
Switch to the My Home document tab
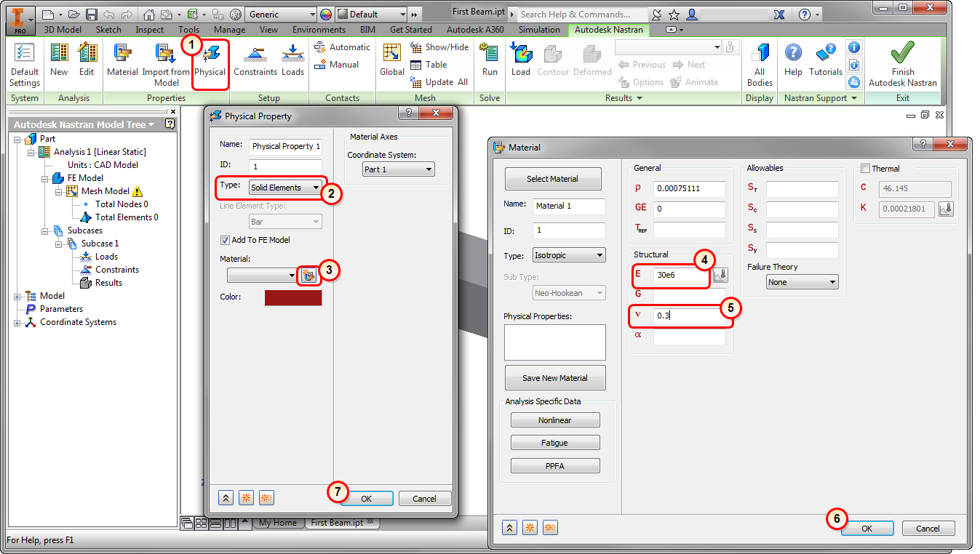pyautogui.click(x=278, y=523)
